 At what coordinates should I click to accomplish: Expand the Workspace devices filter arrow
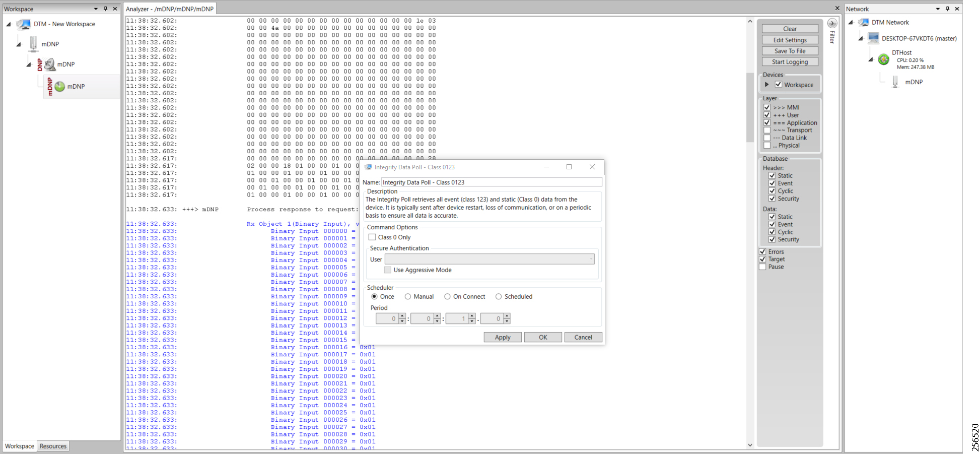pyautogui.click(x=767, y=85)
